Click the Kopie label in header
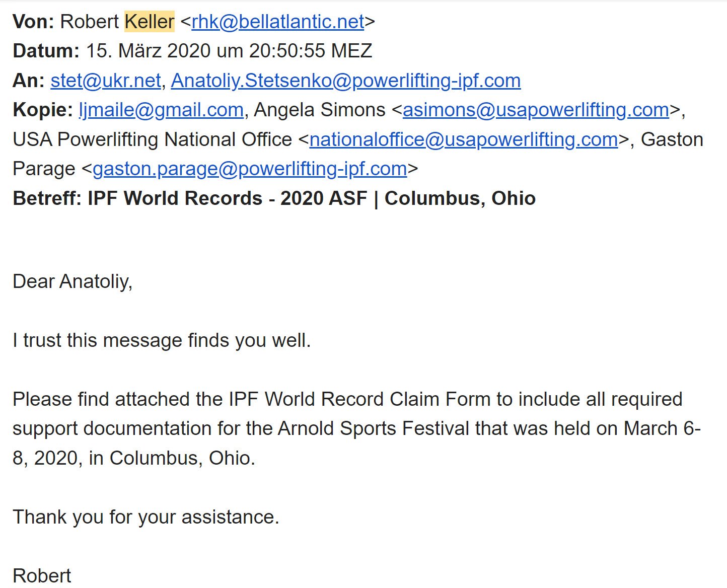This screenshot has height=588, width=727. coord(43,110)
